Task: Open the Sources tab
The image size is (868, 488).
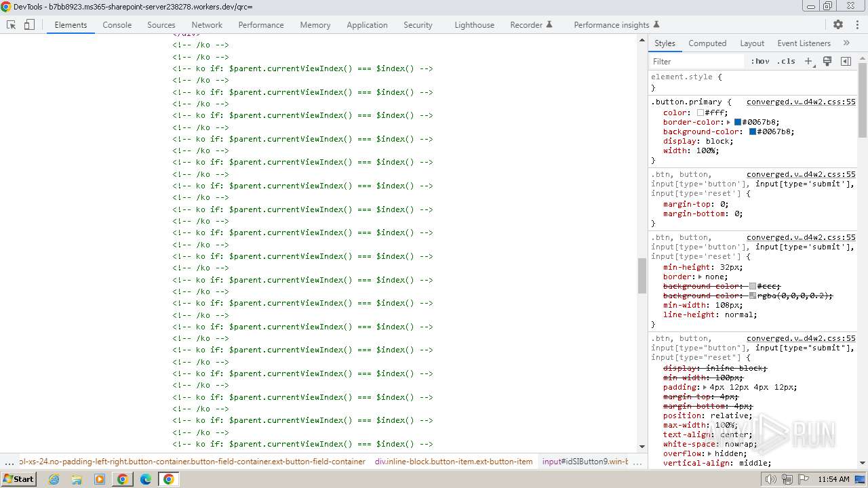Action: [161, 24]
